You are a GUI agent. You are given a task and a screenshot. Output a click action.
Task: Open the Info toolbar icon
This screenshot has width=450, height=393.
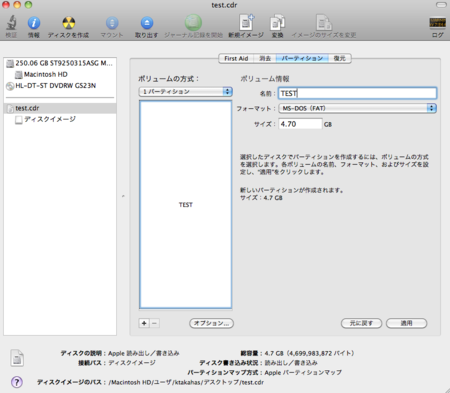(34, 23)
